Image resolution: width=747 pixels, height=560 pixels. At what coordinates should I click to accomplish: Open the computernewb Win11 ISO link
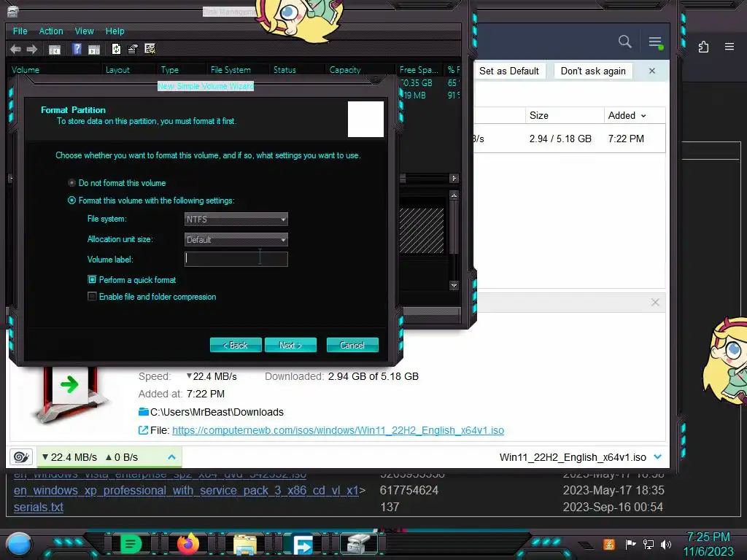coord(338,430)
